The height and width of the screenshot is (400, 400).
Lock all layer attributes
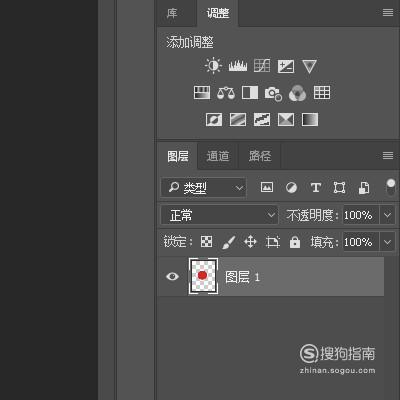point(295,242)
